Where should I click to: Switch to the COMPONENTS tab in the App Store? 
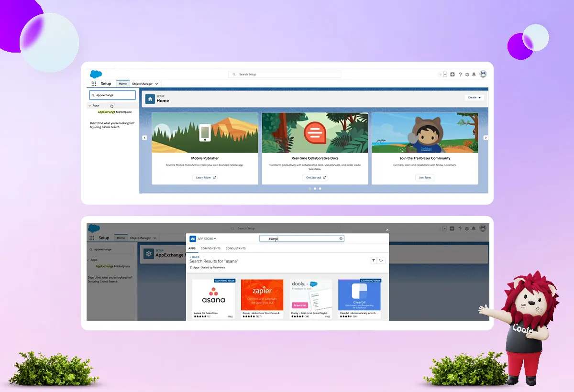click(x=211, y=249)
